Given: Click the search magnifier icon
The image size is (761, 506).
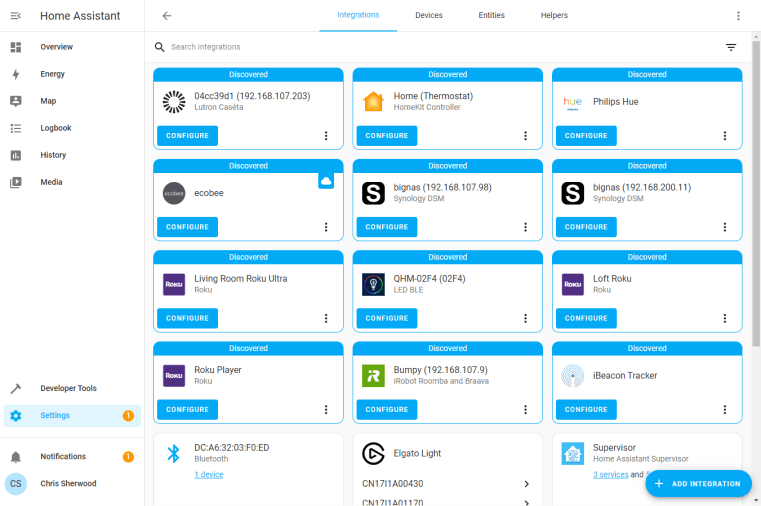Looking at the screenshot, I should [159, 47].
